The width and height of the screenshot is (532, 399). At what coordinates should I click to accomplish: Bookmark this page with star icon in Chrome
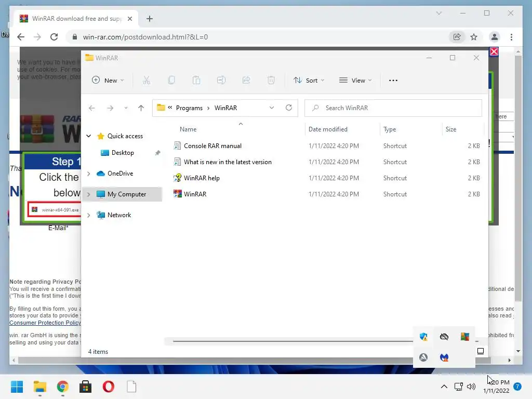[x=474, y=37]
